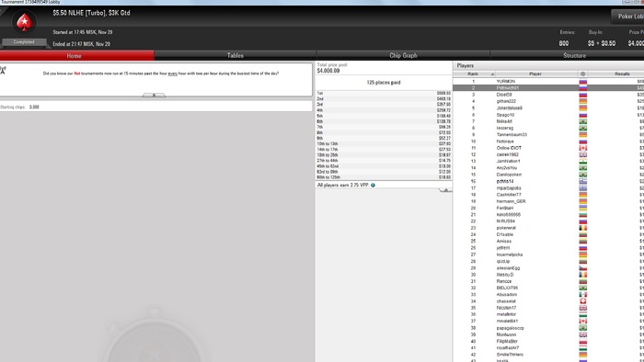Toggle the Rank column sort arrow
Screen dimensions: 644x362
click(492, 74)
